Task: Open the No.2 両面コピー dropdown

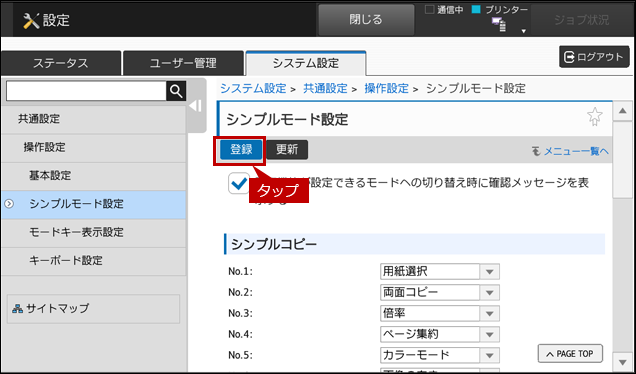Action: (440, 292)
